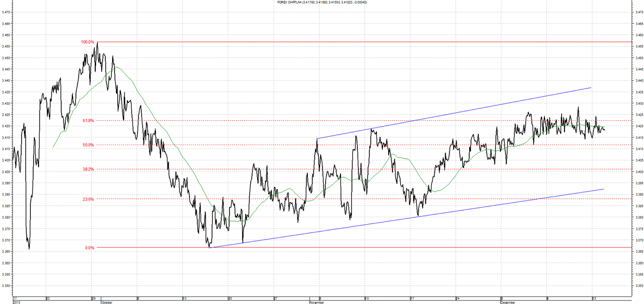
Task: Click the 2013 year label on axis
Action: [17, 302]
